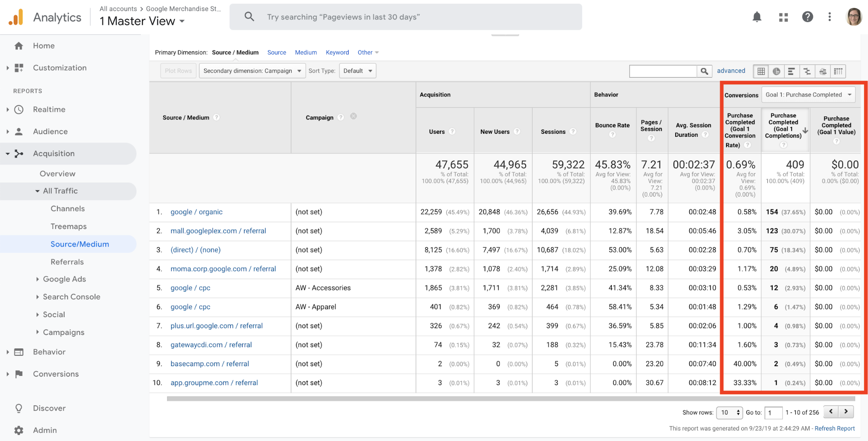The image size is (868, 441).
Task: Open the advanced filter link
Action: tap(731, 71)
